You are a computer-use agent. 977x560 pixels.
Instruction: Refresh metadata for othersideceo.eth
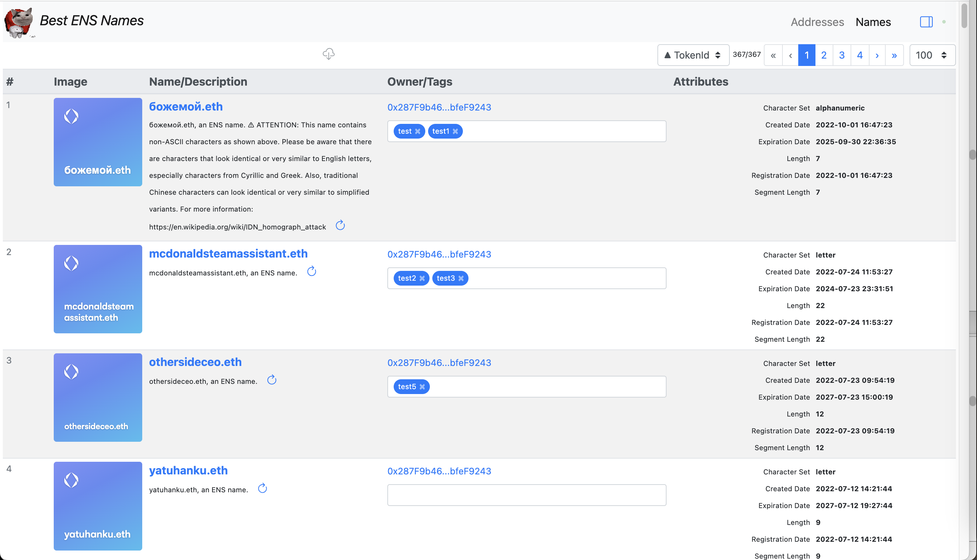coord(272,380)
